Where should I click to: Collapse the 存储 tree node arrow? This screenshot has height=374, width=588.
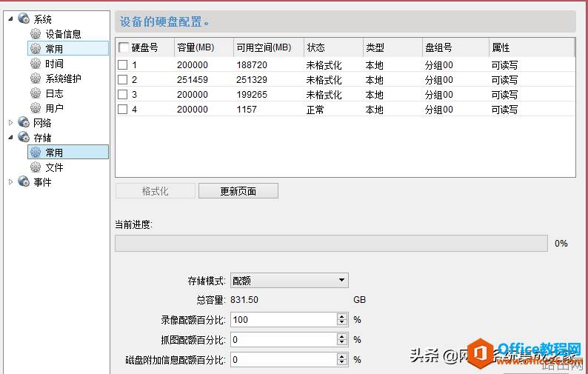[x=10, y=138]
